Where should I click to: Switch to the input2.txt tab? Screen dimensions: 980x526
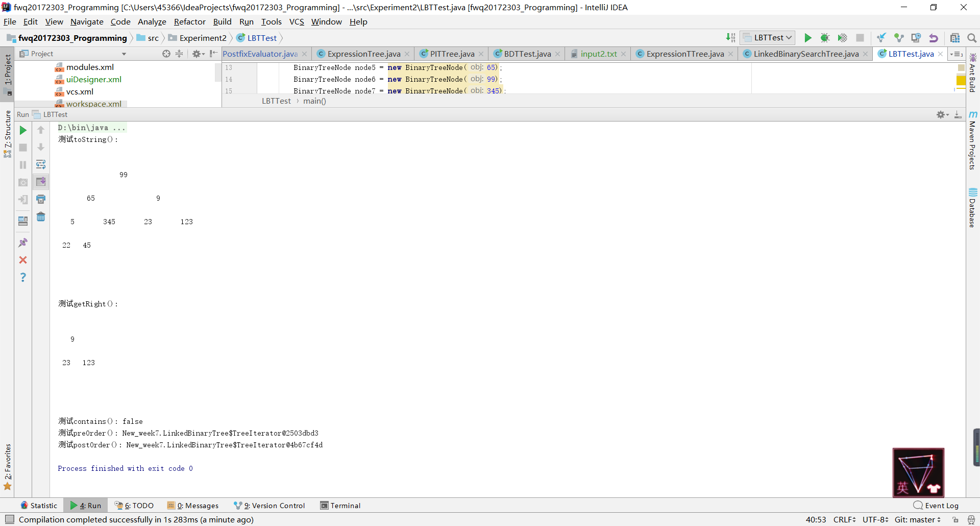(x=598, y=54)
